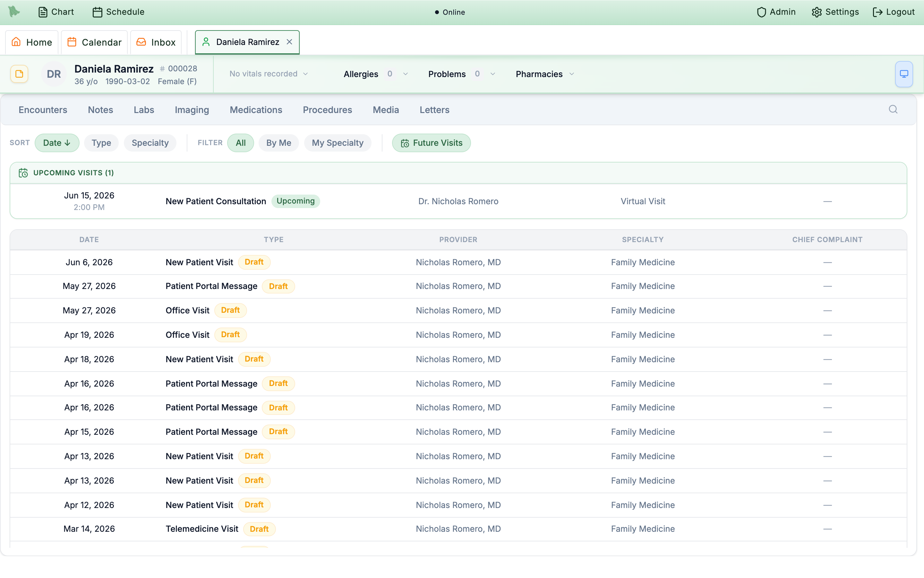The image size is (924, 578).
Task: Click patient ID 000028
Action: pos(178,68)
